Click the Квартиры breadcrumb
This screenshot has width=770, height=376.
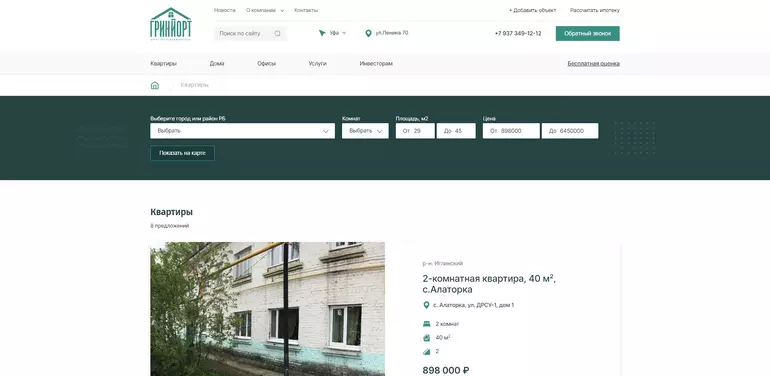194,85
